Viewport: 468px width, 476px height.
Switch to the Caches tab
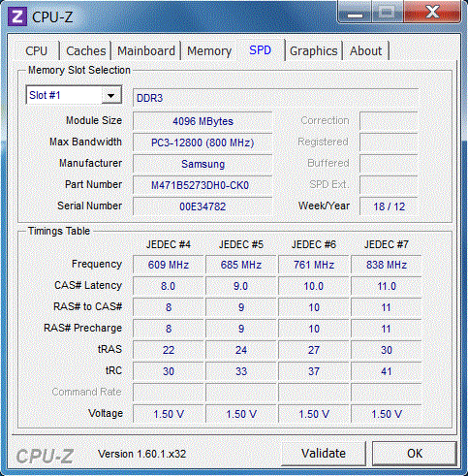pyautogui.click(x=85, y=51)
